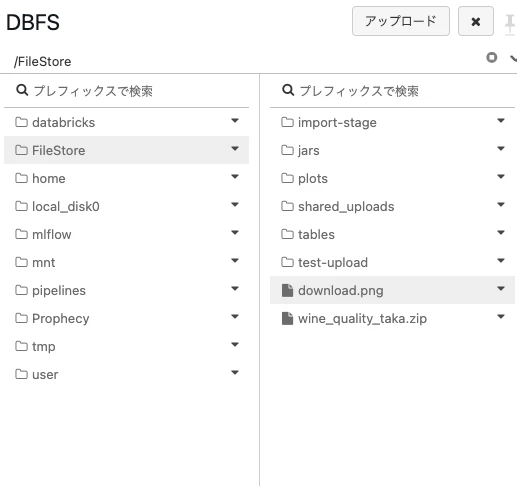Click the folder icon next to jars
The height and width of the screenshot is (486, 517).
point(287,150)
